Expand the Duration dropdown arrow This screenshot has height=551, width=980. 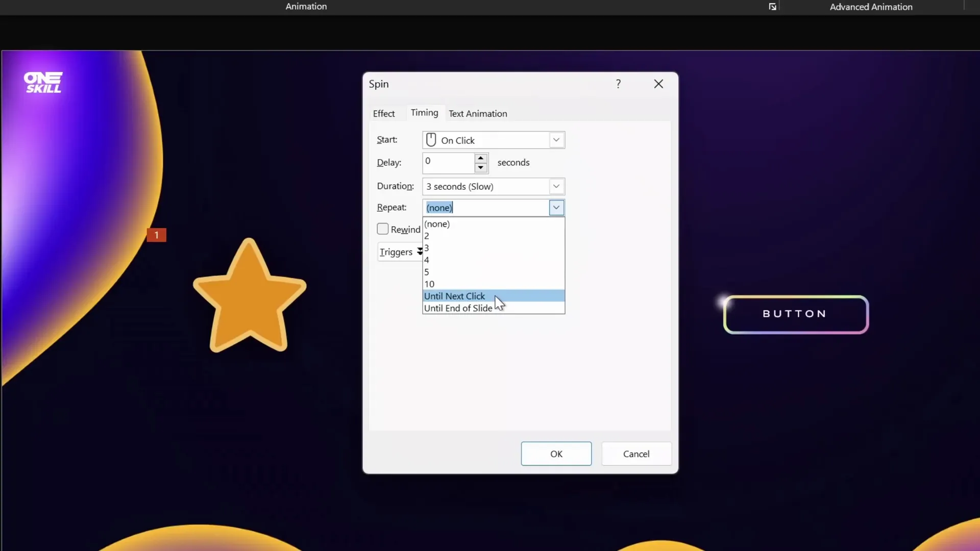pyautogui.click(x=556, y=186)
